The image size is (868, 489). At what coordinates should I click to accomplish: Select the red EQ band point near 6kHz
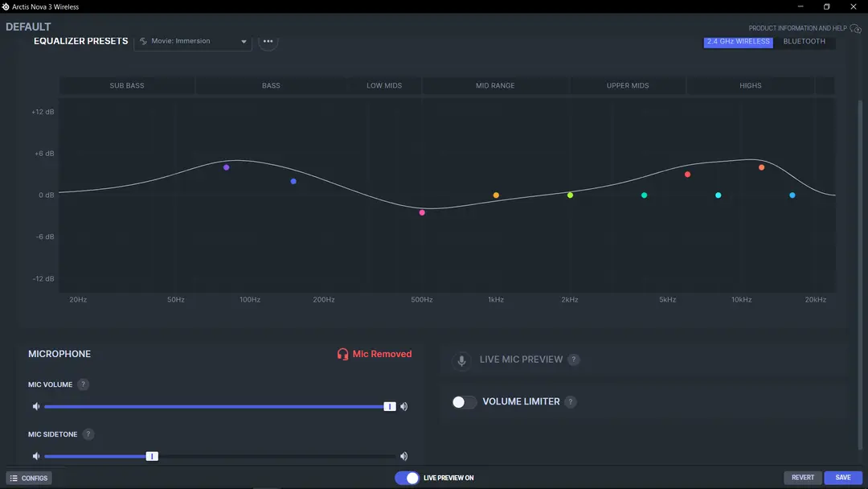pyautogui.click(x=687, y=175)
